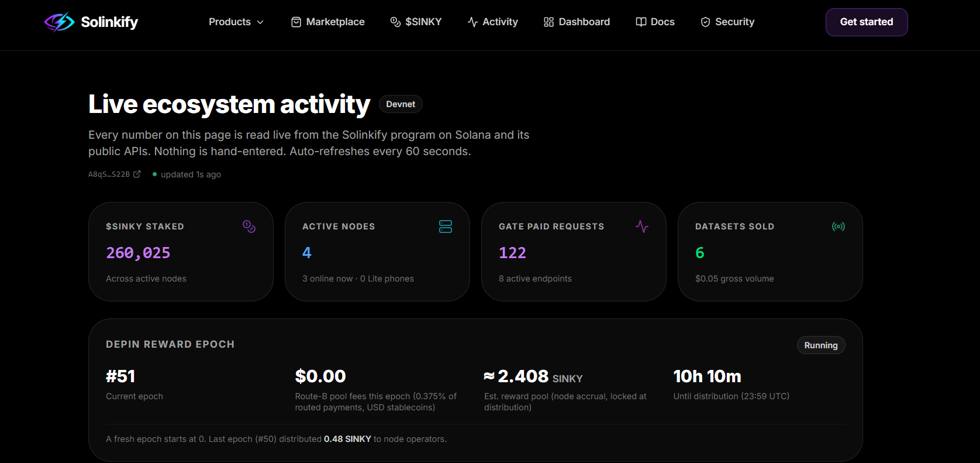Click the Running status badge
The height and width of the screenshot is (463, 980).
[821, 345]
